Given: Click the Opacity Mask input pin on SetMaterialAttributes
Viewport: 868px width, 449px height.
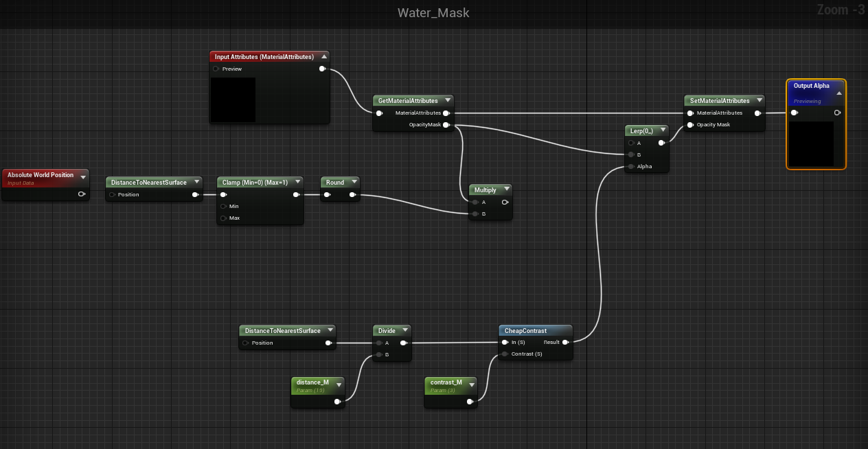Looking at the screenshot, I should coord(691,125).
